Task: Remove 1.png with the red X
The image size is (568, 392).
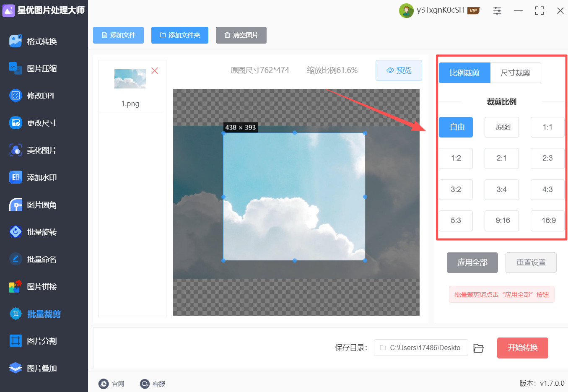Action: [x=155, y=71]
